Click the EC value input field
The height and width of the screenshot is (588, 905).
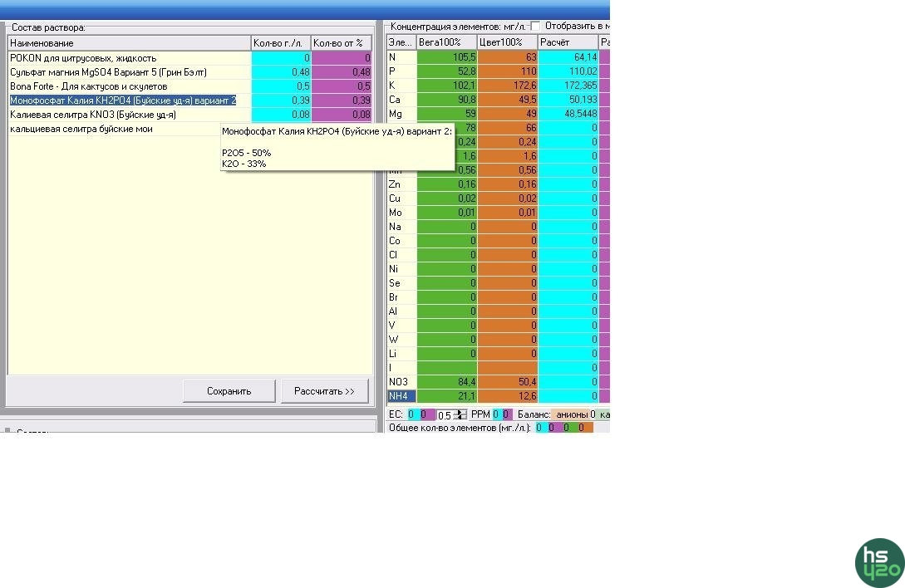(x=445, y=414)
